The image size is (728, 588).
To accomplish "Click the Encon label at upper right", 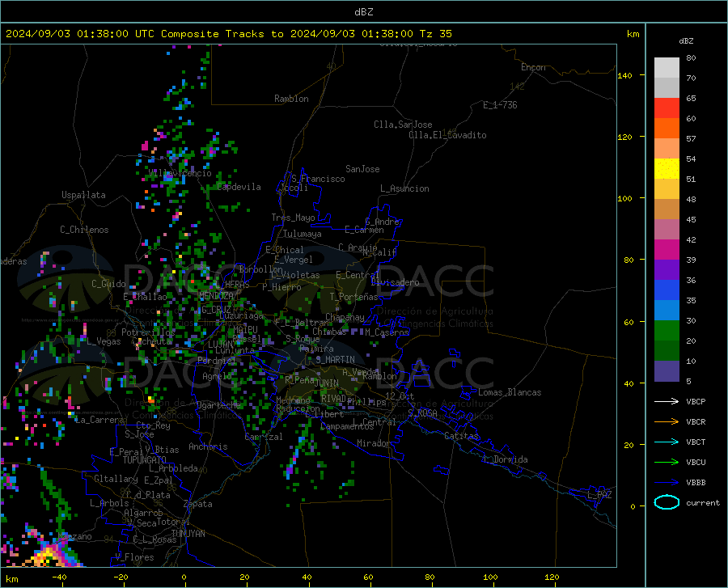I will [533, 67].
